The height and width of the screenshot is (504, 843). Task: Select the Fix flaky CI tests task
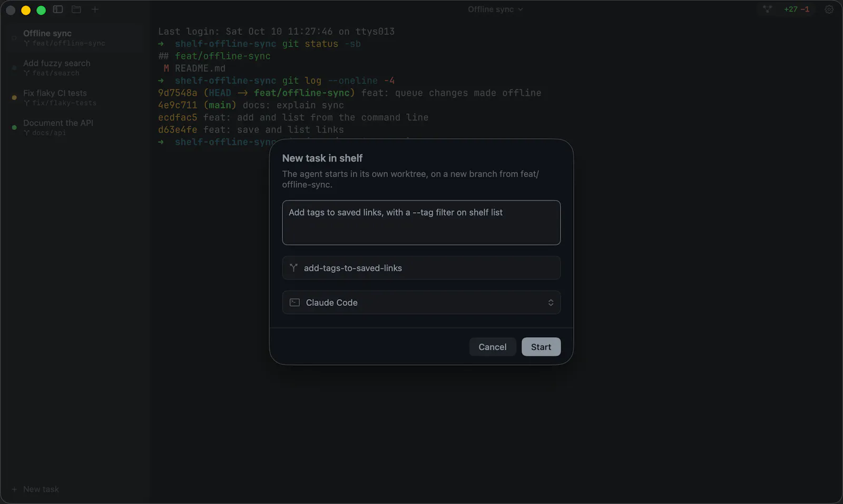[75, 97]
